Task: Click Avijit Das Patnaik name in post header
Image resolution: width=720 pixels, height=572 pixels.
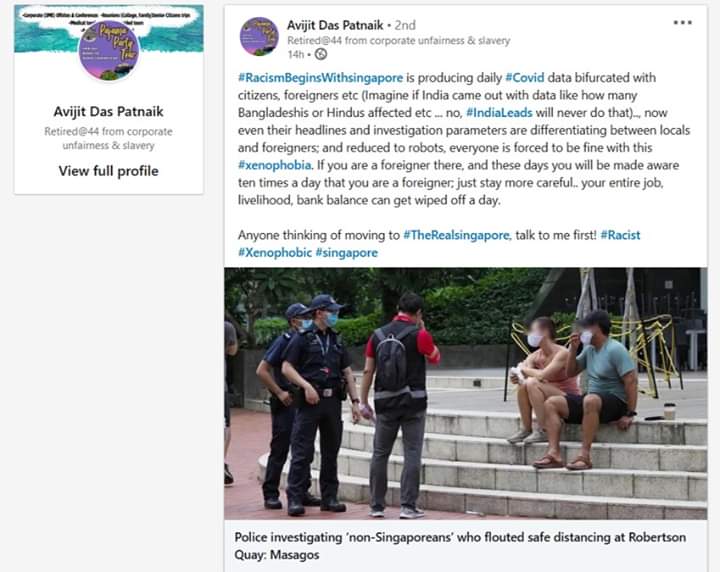Action: click(335, 25)
